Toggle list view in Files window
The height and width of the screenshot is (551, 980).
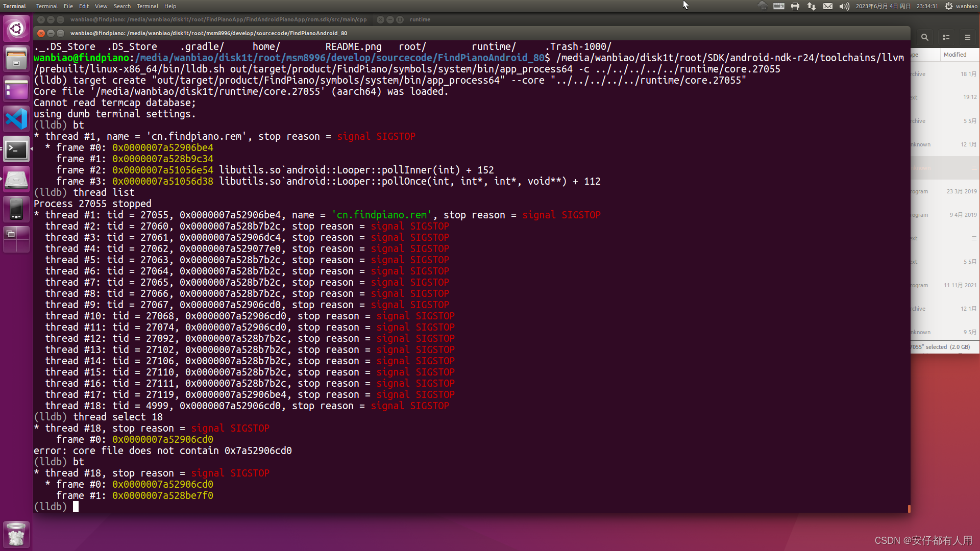pos(946,37)
